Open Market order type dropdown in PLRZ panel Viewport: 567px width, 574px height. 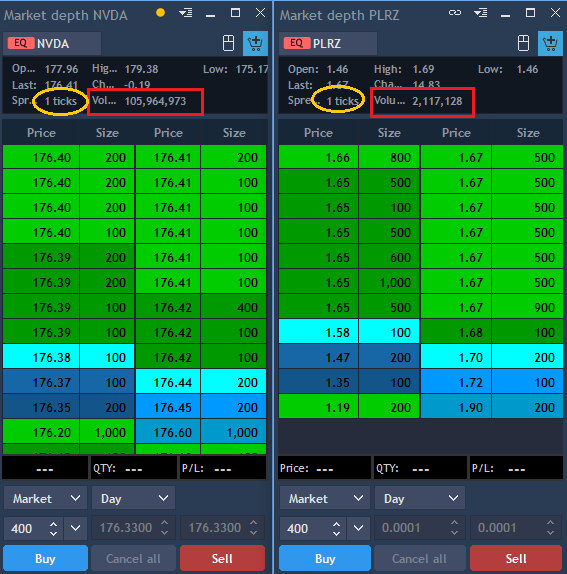click(325, 498)
